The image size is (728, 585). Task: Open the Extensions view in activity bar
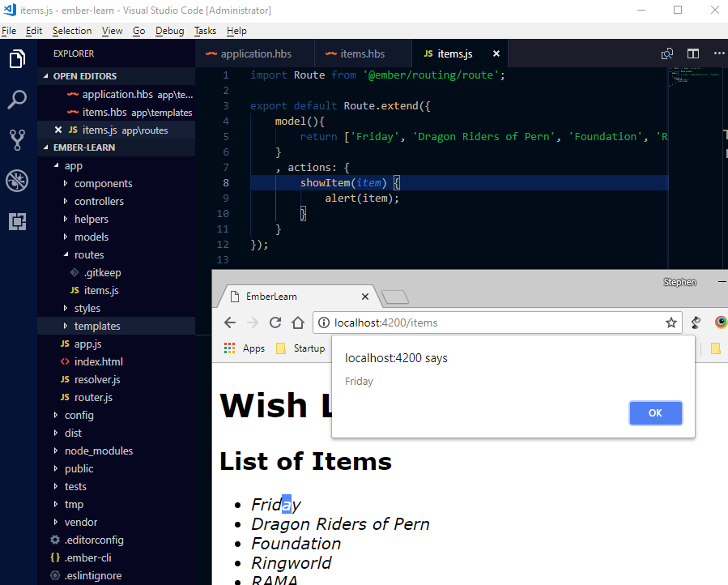[17, 222]
